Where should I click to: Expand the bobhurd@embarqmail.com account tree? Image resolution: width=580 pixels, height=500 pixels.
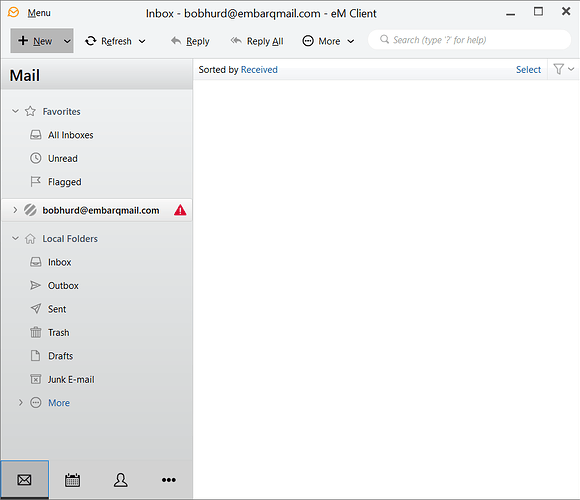pos(15,210)
